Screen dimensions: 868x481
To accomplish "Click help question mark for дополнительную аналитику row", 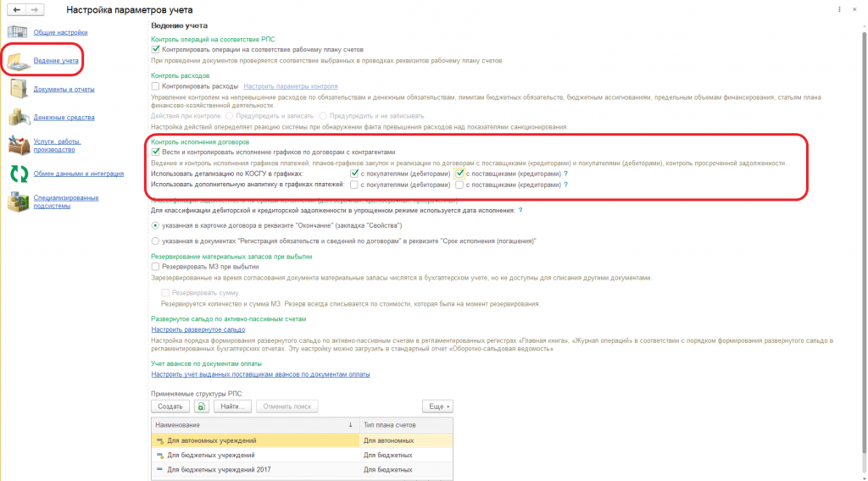I will click(x=565, y=185).
